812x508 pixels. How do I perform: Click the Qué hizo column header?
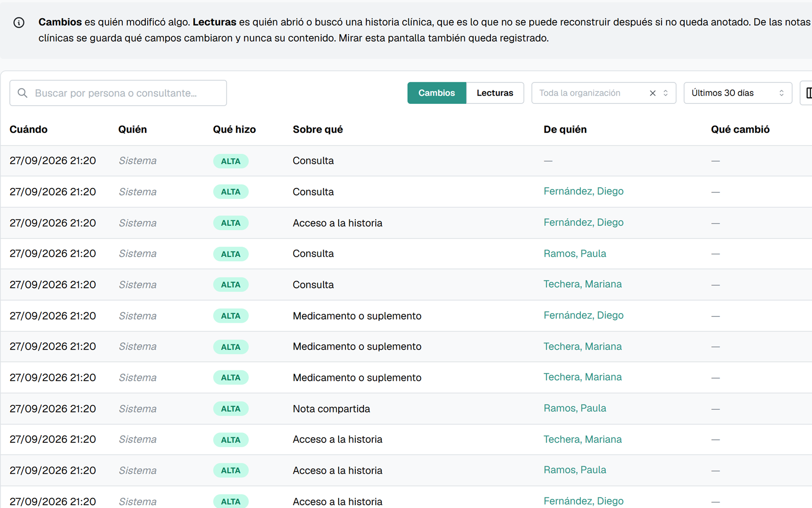pos(234,129)
